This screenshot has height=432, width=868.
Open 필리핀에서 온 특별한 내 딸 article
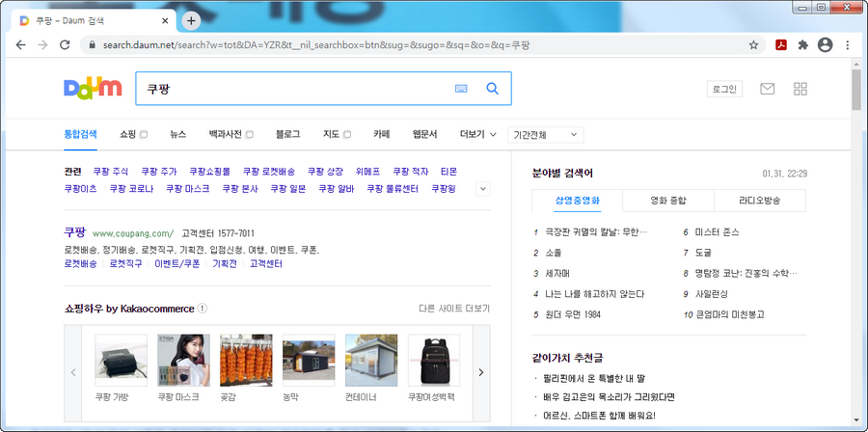pos(594,379)
